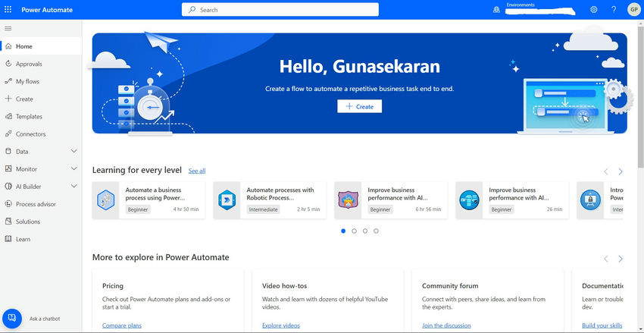
Task: Expand the Monitor menu chevron
Action: pyautogui.click(x=74, y=169)
